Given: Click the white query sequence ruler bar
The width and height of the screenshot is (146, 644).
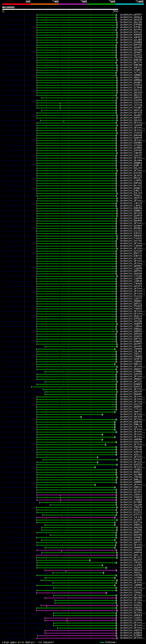Looking at the screenshot, I should (60, 9).
